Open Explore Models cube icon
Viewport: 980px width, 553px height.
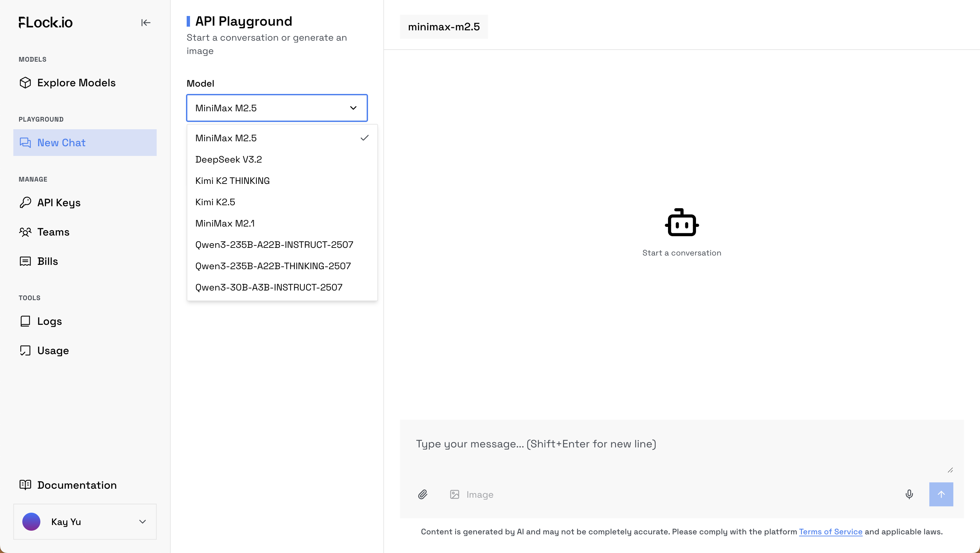[25, 83]
